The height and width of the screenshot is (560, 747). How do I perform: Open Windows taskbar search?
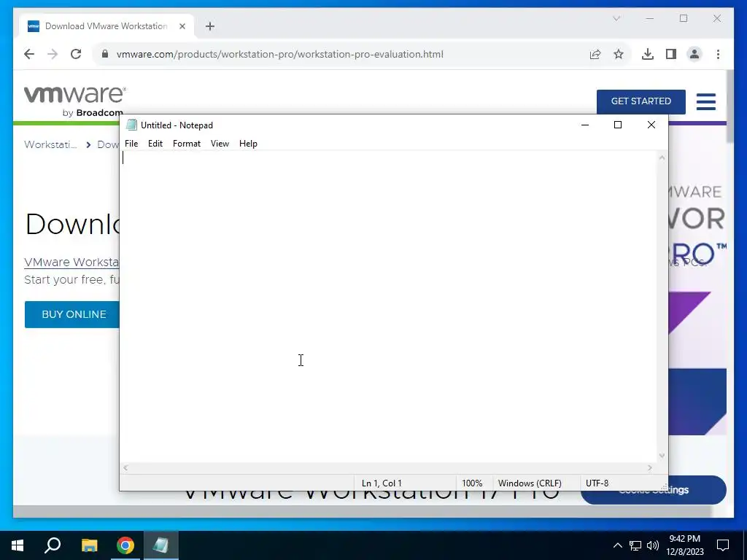53,545
